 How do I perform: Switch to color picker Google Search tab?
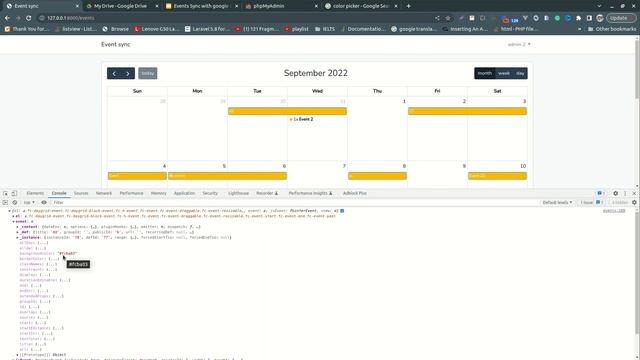pos(361,6)
